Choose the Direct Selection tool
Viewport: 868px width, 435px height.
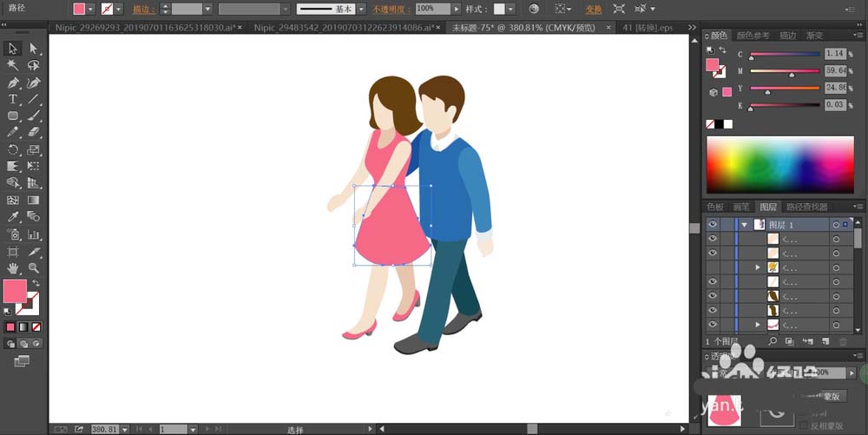click(x=34, y=49)
